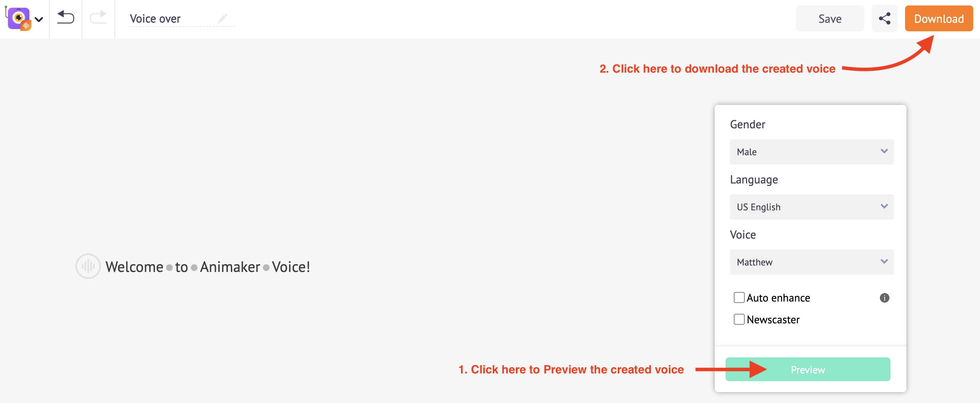Enable the Auto enhance checkbox
The height and width of the screenshot is (403, 980).
tap(739, 297)
